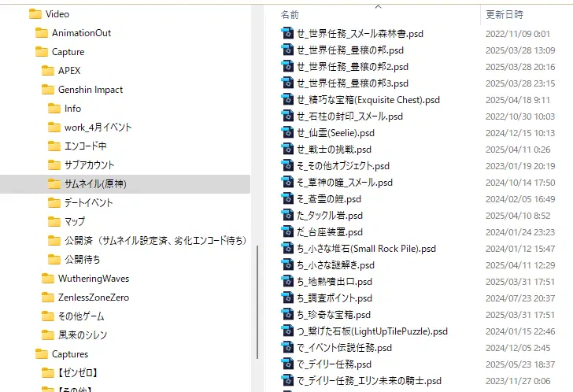Screen dimensions: 573x392
Task: Select file ち_小さな堆石(Small Rock Pile).psd
Action: (x=367, y=249)
